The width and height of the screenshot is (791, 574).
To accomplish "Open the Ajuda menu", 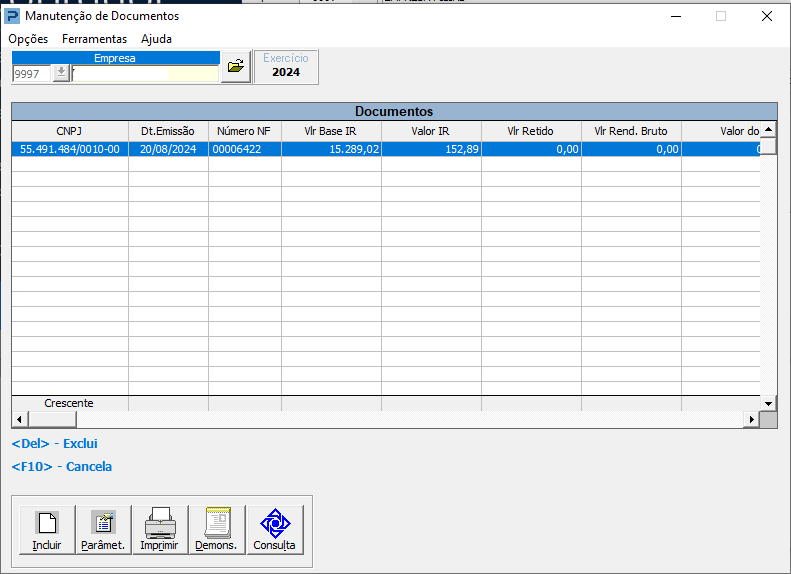I will pyautogui.click(x=156, y=39).
